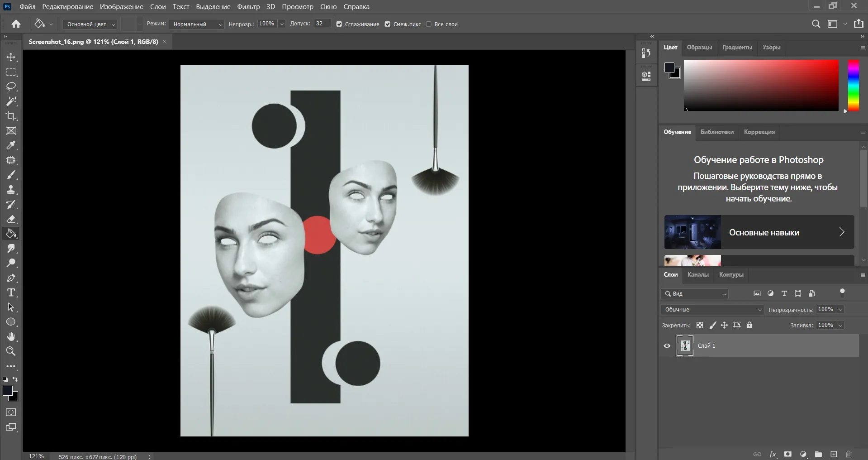The height and width of the screenshot is (460, 868).
Task: Open the blending mode dropdown showing Обычные
Action: pyautogui.click(x=712, y=310)
